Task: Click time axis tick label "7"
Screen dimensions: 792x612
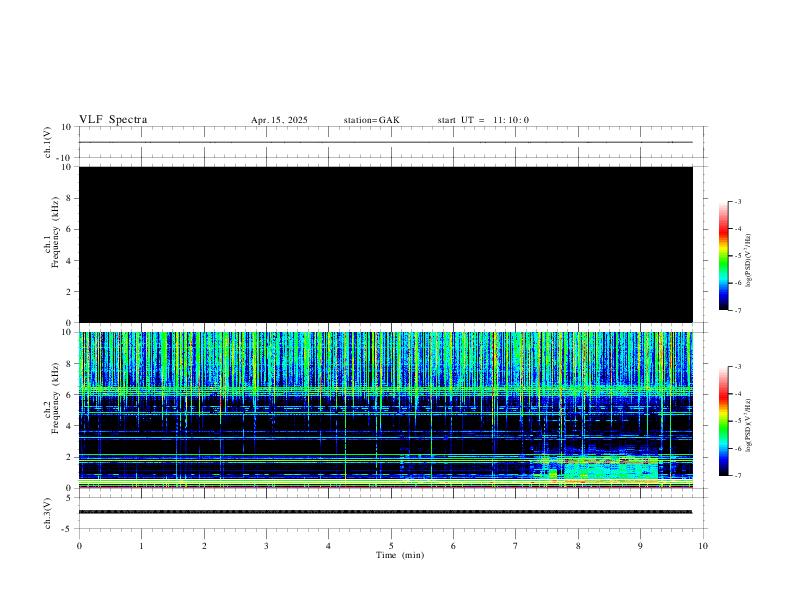Action: (x=516, y=546)
